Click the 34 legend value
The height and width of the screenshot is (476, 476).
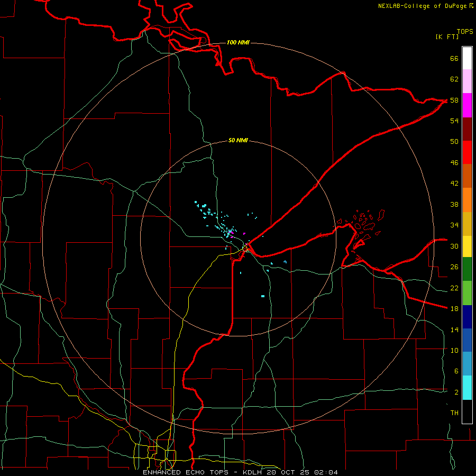pyautogui.click(x=454, y=225)
